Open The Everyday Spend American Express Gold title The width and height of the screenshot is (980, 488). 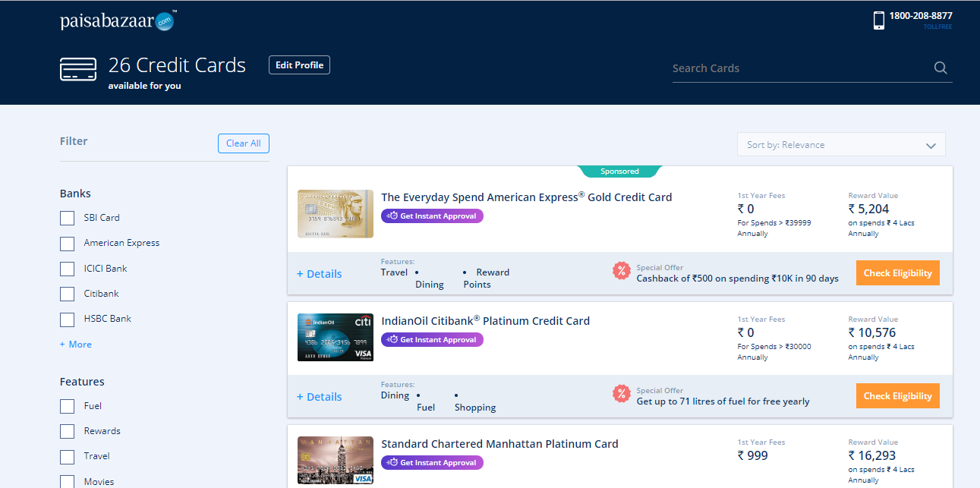(527, 197)
